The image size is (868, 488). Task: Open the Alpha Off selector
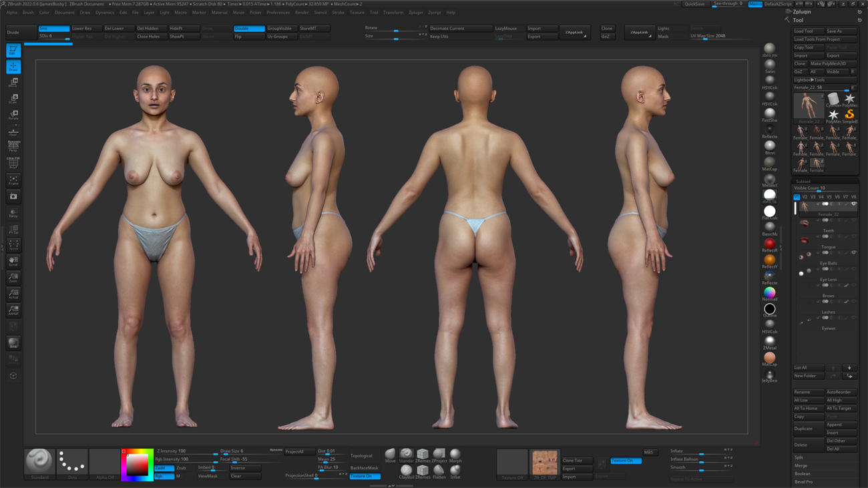click(x=105, y=463)
